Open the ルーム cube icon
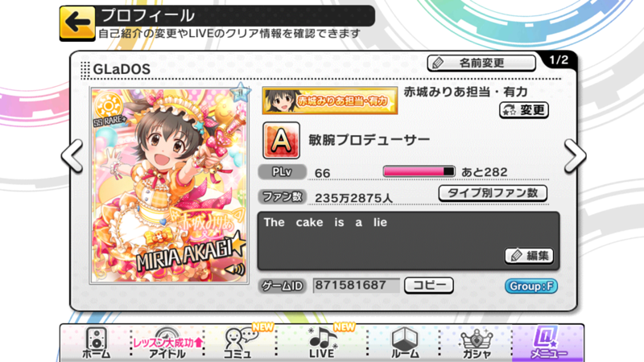Screen dimensions: 644x362 click(405, 343)
